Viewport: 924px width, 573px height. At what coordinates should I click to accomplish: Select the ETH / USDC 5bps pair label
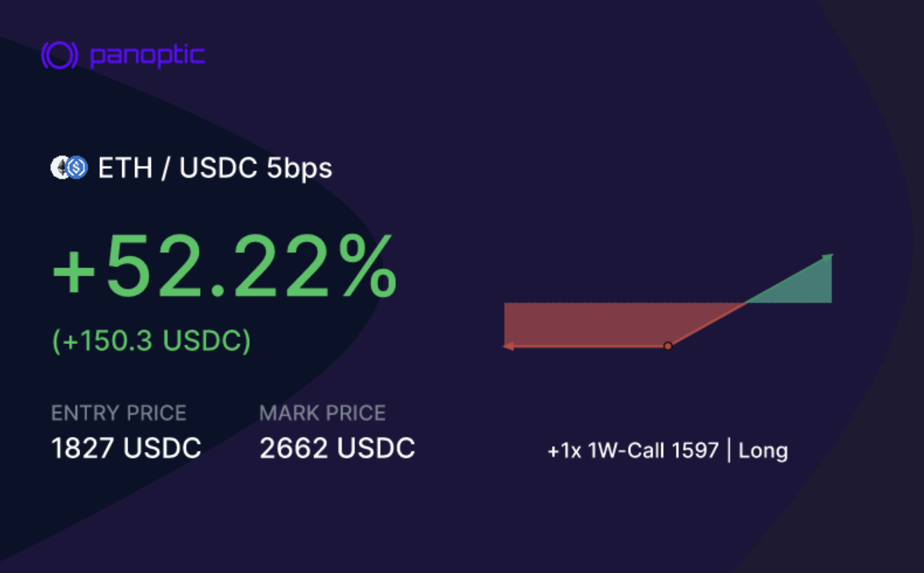(215, 168)
